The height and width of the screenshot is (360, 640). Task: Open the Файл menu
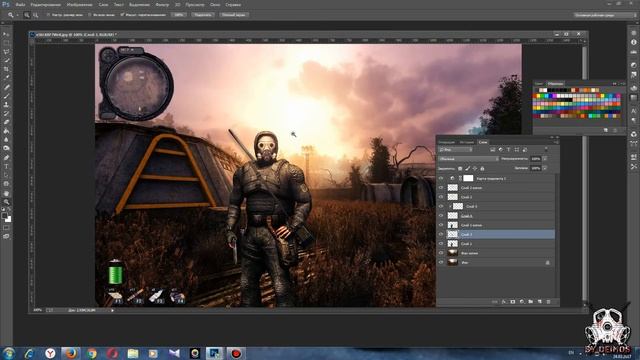point(20,5)
